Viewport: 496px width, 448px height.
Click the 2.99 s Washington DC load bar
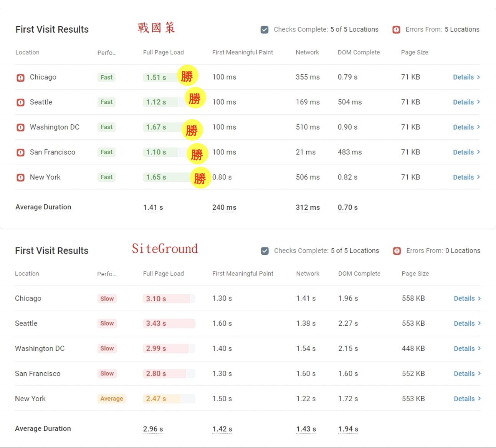169,348
